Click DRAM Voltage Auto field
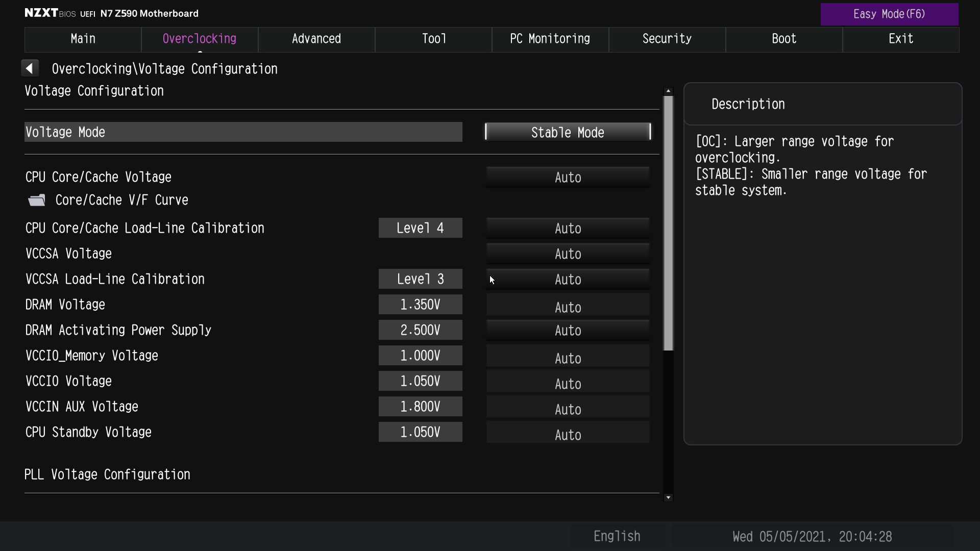The width and height of the screenshot is (980, 551). pyautogui.click(x=568, y=306)
